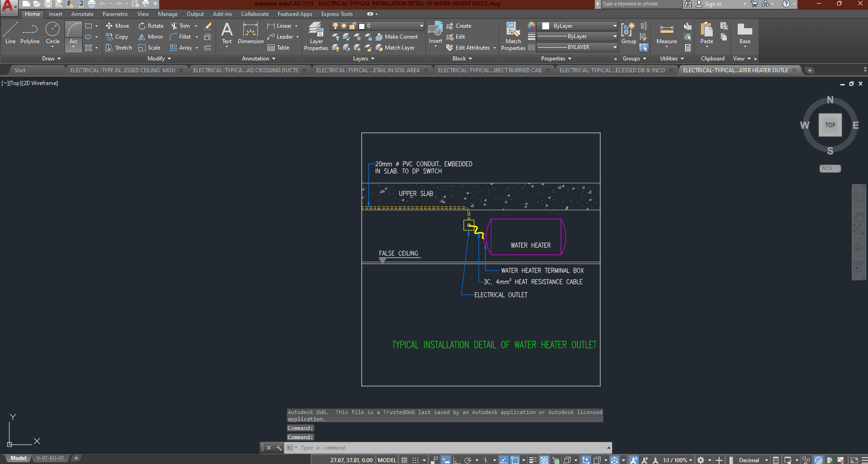The image size is (868, 464).
Task: Toggle Ortho mode in status bar
Action: [456, 460]
